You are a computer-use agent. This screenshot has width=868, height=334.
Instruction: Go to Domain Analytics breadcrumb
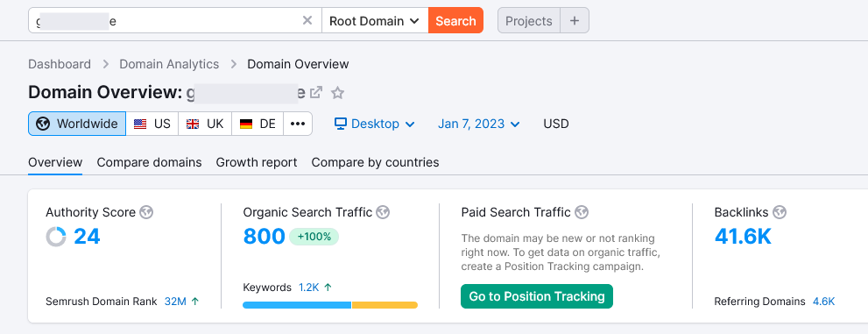coord(169,64)
